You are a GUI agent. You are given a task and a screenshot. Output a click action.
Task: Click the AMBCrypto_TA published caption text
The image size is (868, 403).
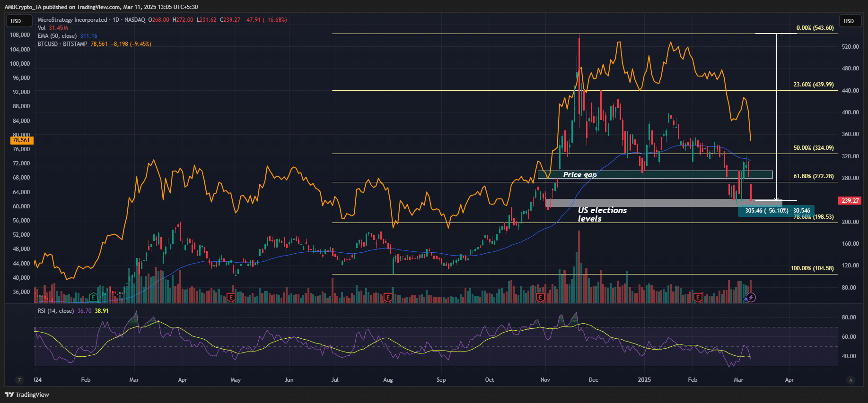pyautogui.click(x=101, y=7)
